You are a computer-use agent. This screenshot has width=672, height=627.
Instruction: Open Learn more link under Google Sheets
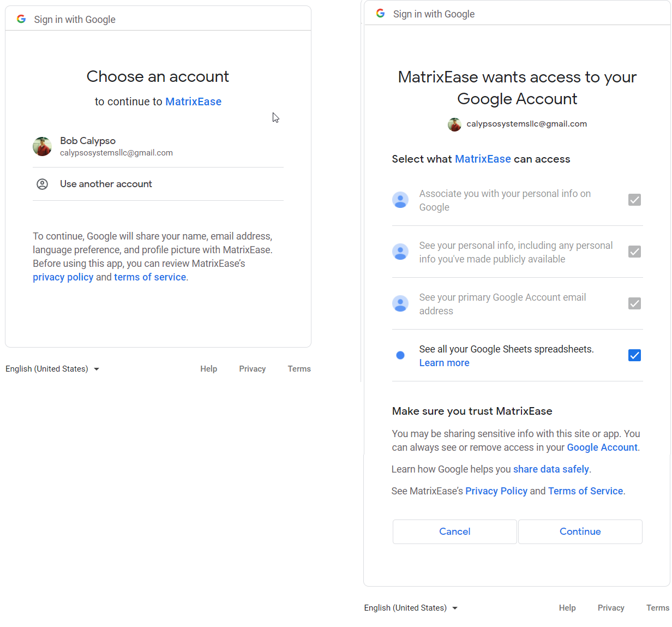point(444,363)
